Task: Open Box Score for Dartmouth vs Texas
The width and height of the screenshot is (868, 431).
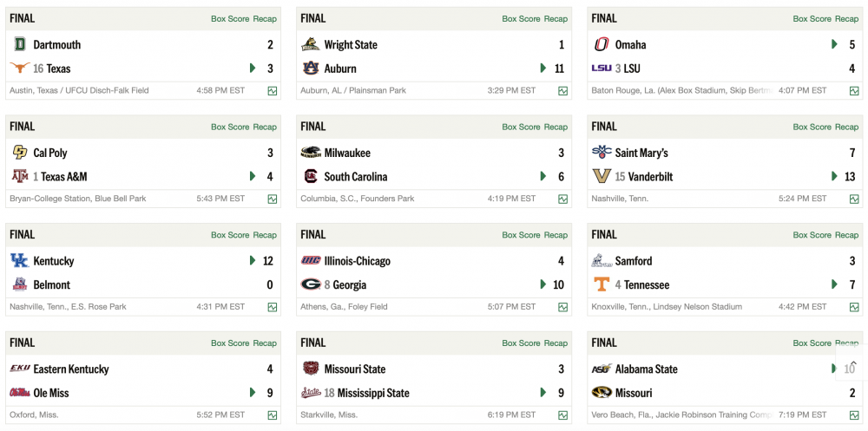Action: (230, 19)
